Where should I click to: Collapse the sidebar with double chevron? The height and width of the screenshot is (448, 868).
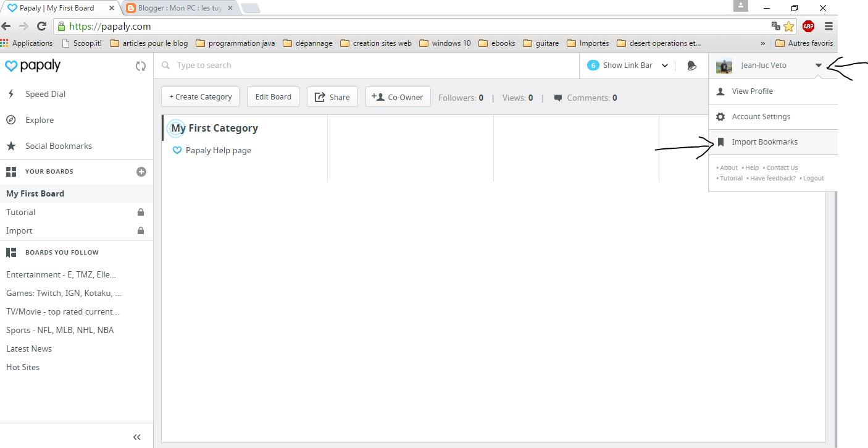(137, 437)
